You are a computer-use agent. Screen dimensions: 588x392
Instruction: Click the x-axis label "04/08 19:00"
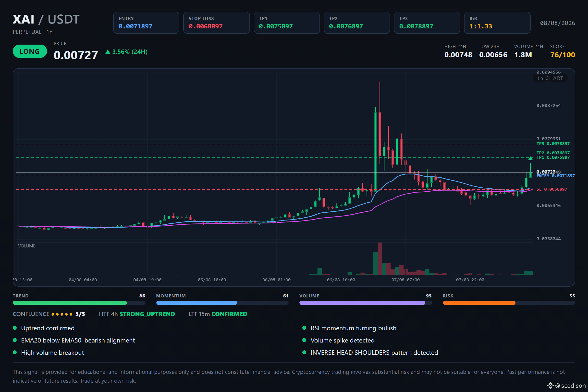tap(147, 280)
